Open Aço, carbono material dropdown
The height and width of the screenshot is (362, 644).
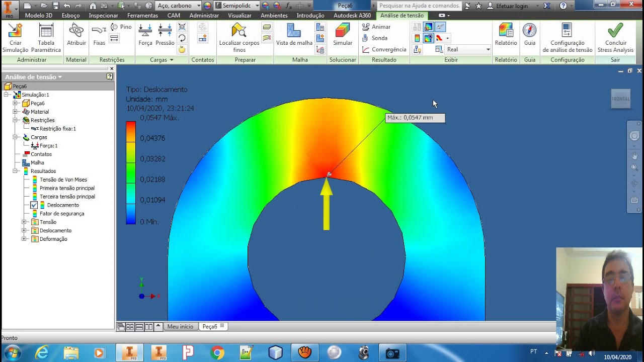click(x=199, y=6)
